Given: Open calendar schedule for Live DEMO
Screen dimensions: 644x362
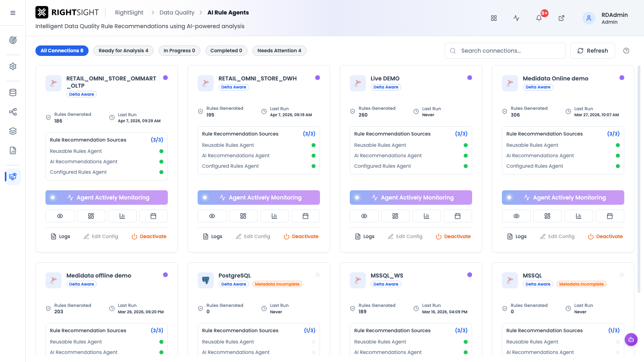Looking at the screenshot, I should (458, 216).
